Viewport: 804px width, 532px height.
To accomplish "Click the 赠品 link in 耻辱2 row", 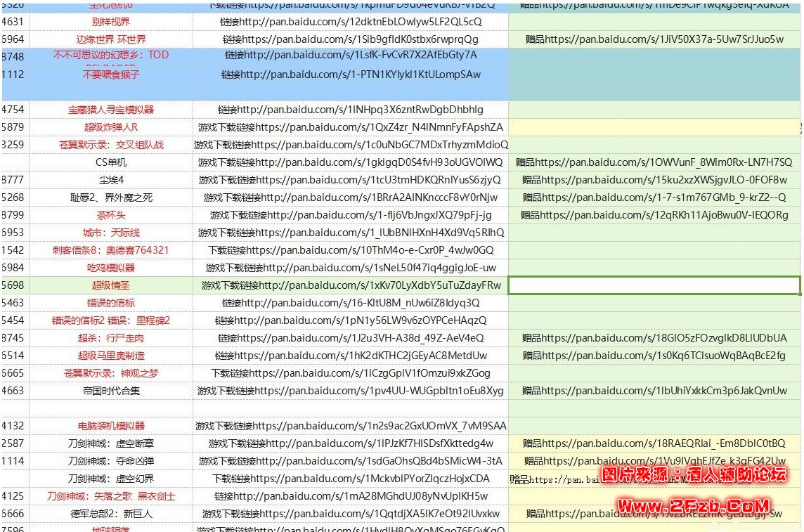I will pos(654,198).
